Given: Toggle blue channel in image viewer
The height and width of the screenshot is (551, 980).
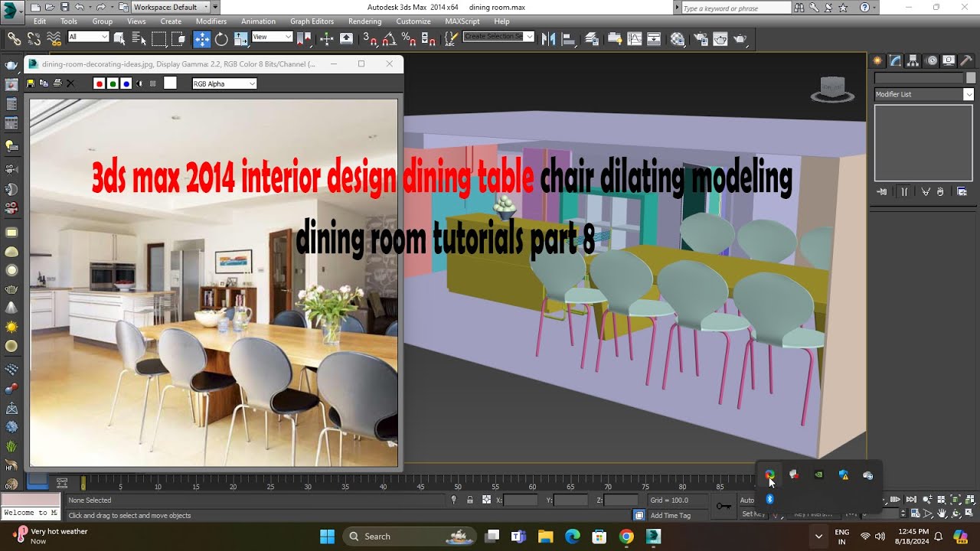Looking at the screenshot, I should pyautogui.click(x=126, y=83).
